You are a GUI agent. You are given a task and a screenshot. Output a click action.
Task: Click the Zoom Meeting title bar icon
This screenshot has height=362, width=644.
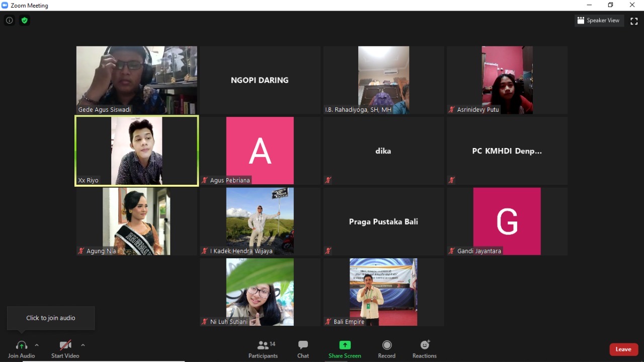tap(5, 5)
